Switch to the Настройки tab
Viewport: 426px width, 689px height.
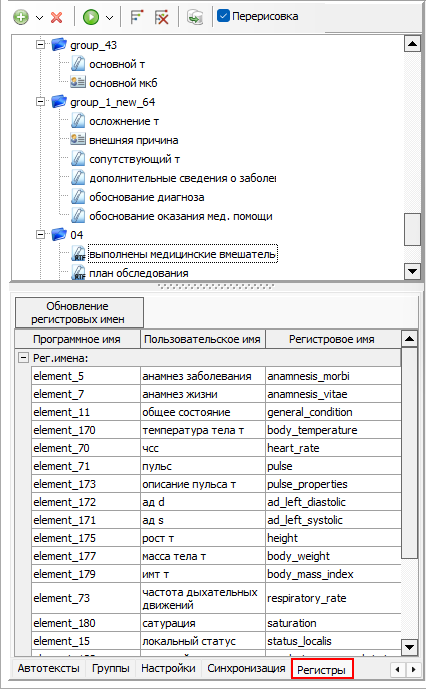(168, 668)
